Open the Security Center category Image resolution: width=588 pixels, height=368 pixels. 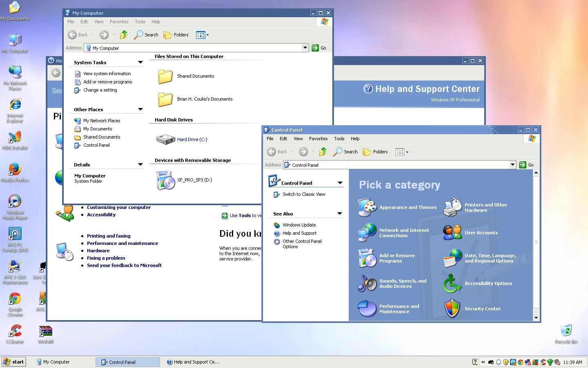(482, 309)
